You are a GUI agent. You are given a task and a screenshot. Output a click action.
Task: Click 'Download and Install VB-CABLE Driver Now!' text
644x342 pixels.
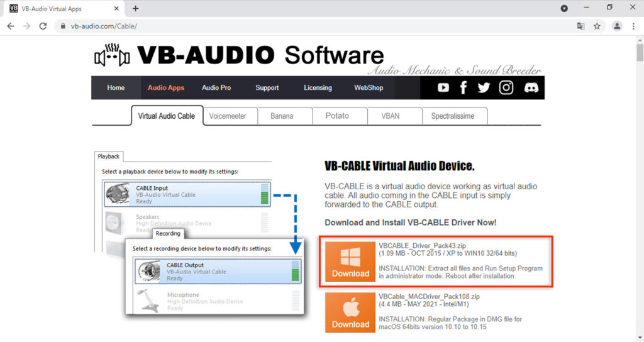pyautogui.click(x=410, y=223)
